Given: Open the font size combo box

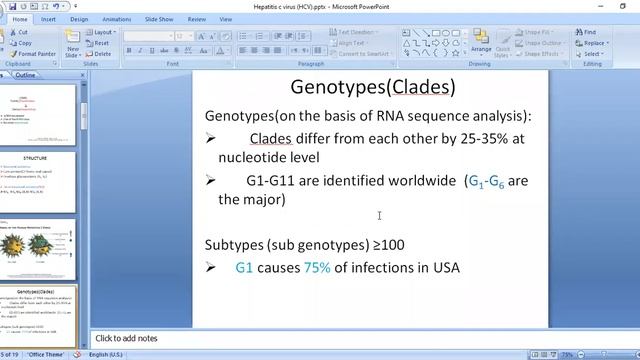Looking at the screenshot, I should click(x=184, y=36).
